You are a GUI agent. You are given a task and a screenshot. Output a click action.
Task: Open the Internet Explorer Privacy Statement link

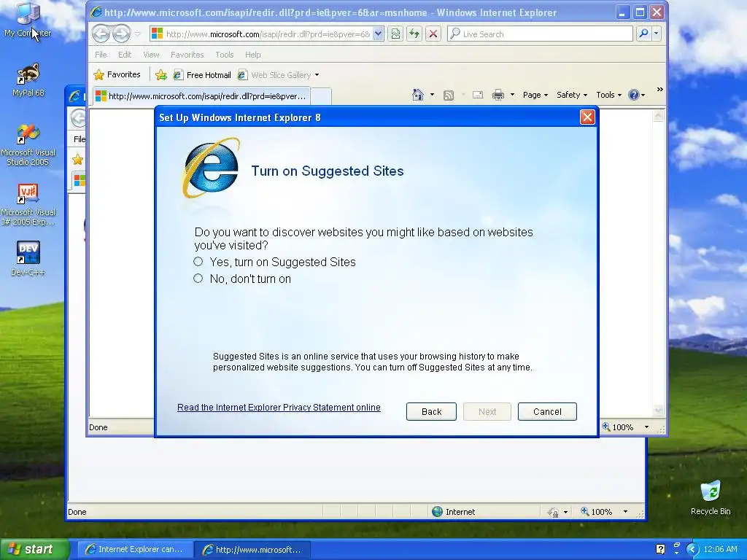(x=279, y=407)
